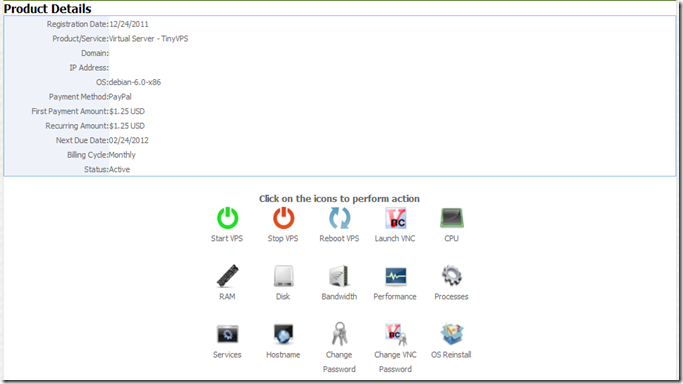Viewport: 683px width, 384px height.
Task: Click the Change Password keys icon
Action: coord(339,333)
